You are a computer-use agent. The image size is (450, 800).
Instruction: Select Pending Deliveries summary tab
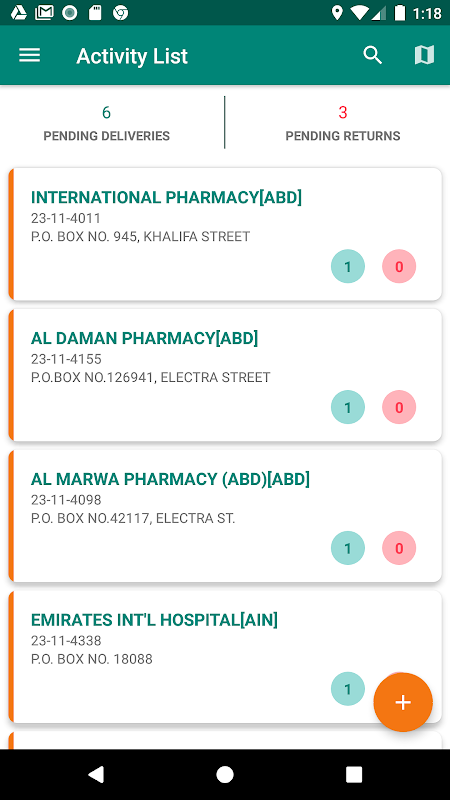point(107,123)
